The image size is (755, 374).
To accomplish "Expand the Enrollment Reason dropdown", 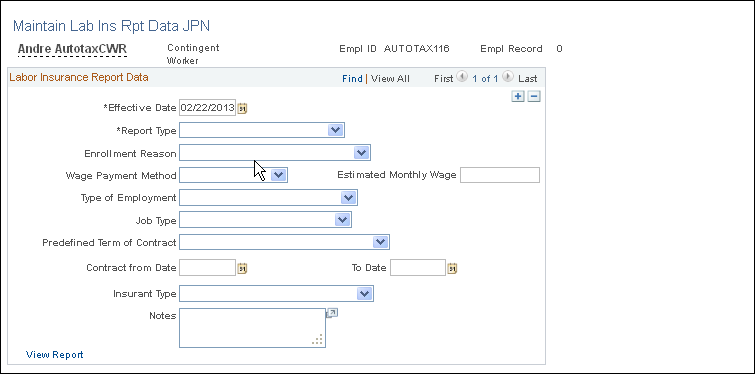I will [361, 153].
